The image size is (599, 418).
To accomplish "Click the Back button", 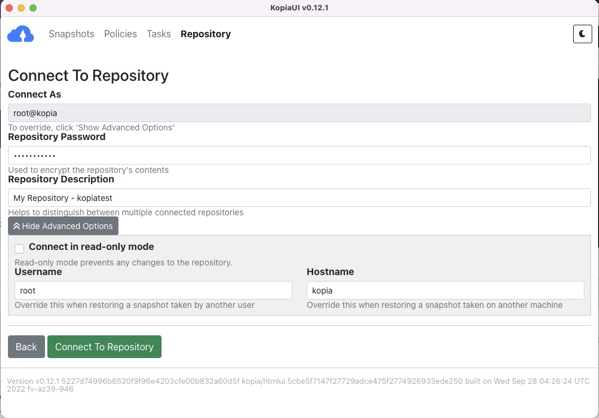I will (x=26, y=347).
